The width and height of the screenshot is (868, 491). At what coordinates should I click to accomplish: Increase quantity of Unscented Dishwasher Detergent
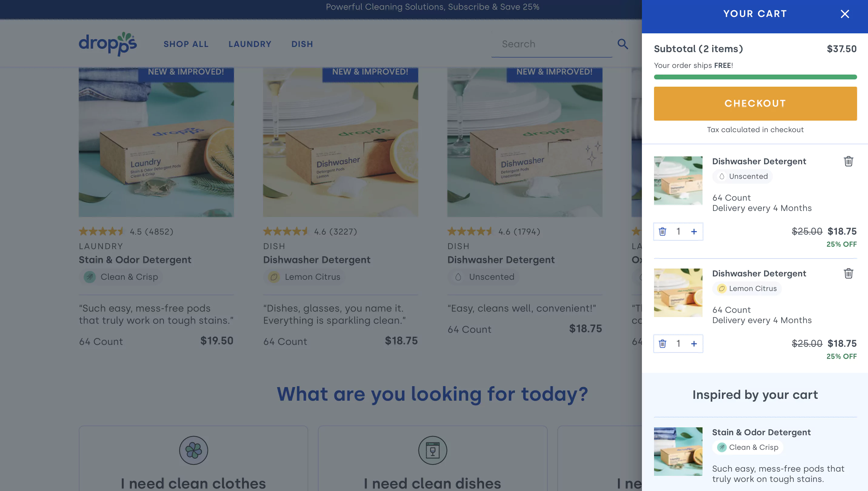694,232
